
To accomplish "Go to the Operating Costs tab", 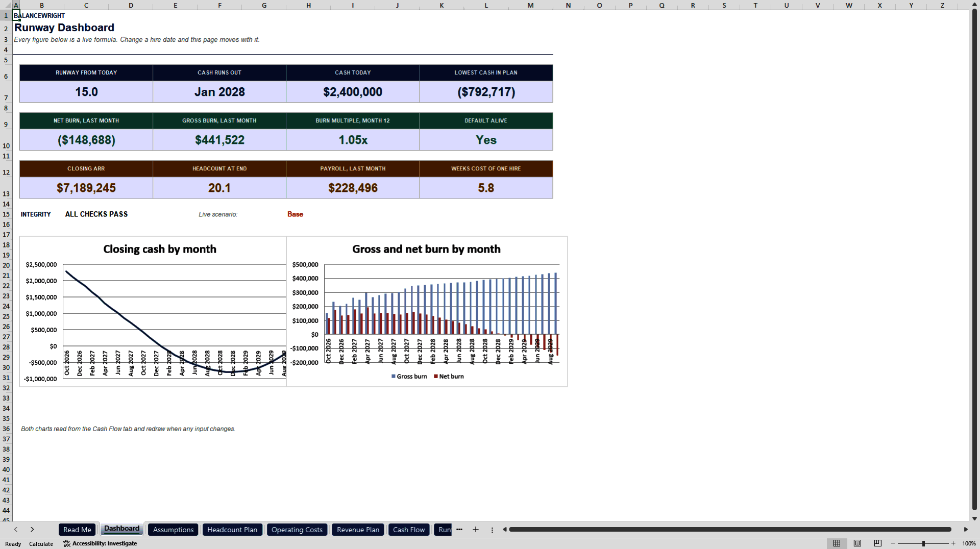I will click(x=297, y=530).
